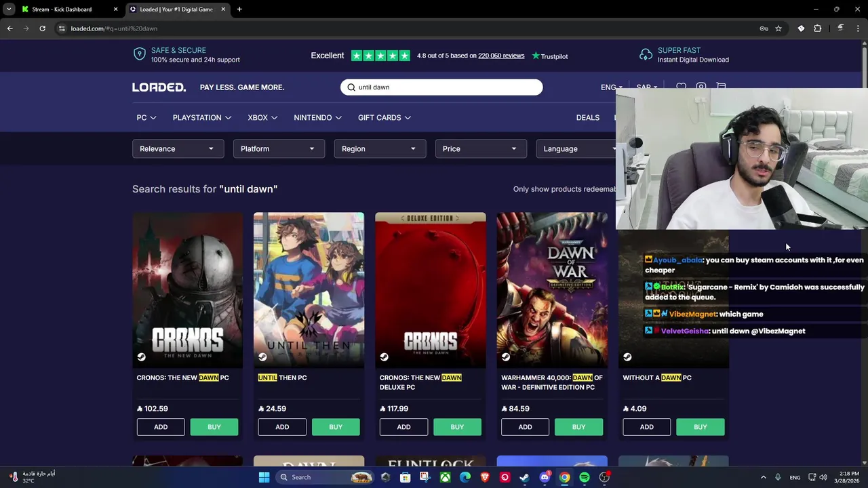Image resolution: width=868 pixels, height=488 pixels.
Task: Open the Price filter dropdown
Action: (481, 149)
